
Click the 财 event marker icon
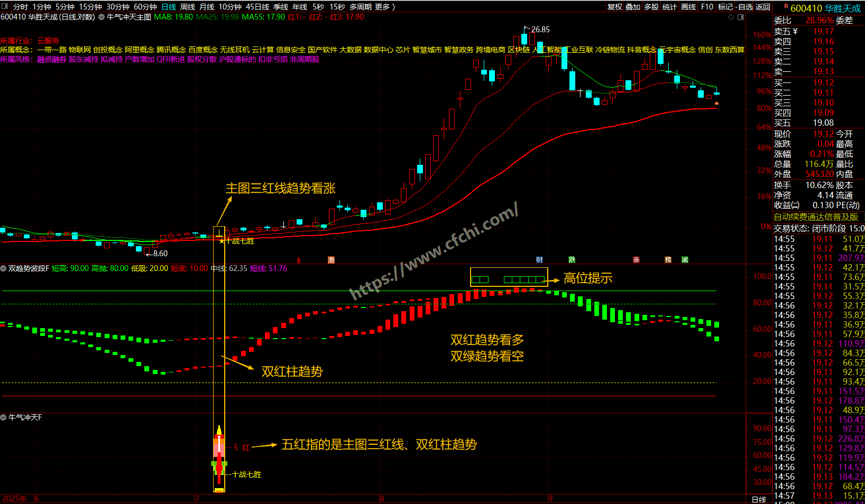tap(539, 260)
